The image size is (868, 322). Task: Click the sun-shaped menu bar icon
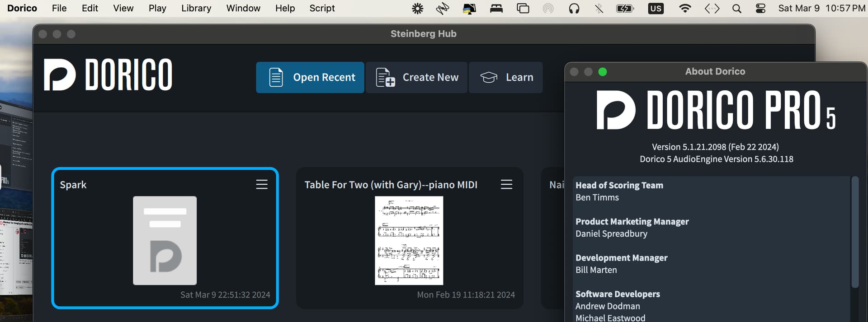point(418,8)
